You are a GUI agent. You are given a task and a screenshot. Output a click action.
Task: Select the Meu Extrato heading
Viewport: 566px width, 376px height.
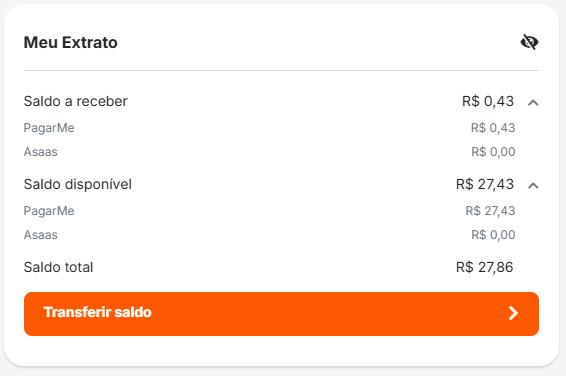tap(70, 43)
